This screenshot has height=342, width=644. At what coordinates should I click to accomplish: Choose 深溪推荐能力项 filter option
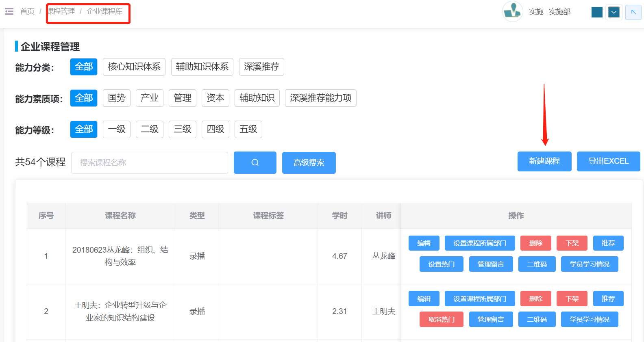tap(320, 98)
